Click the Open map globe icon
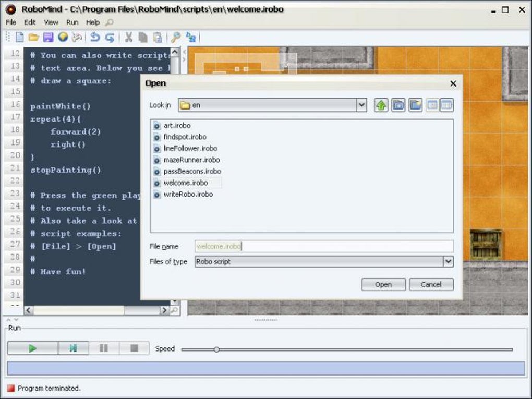The image size is (532, 399). pyautogui.click(x=63, y=37)
